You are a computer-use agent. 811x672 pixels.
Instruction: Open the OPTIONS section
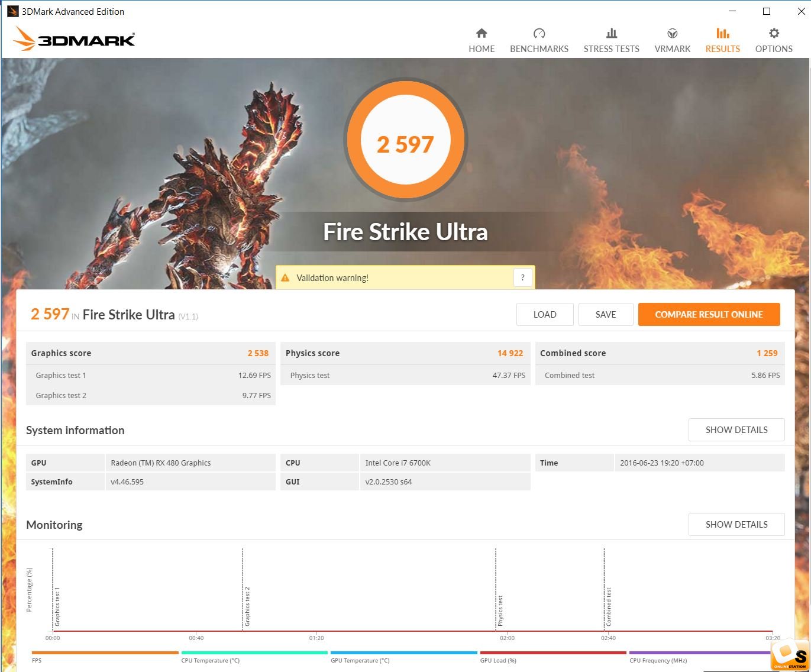774,49
